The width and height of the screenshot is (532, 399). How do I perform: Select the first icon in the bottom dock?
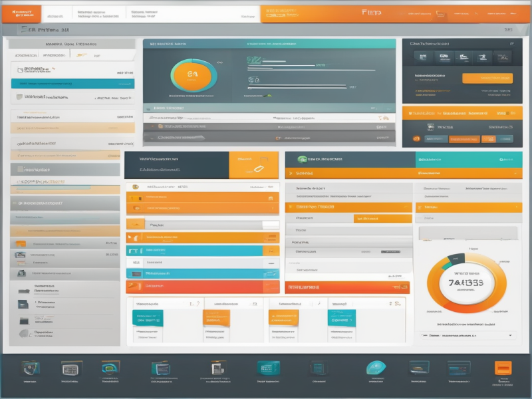click(31, 368)
